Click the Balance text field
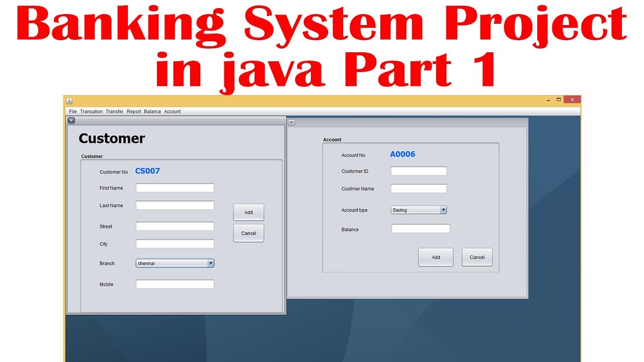The height and width of the screenshot is (362, 644). point(421,229)
